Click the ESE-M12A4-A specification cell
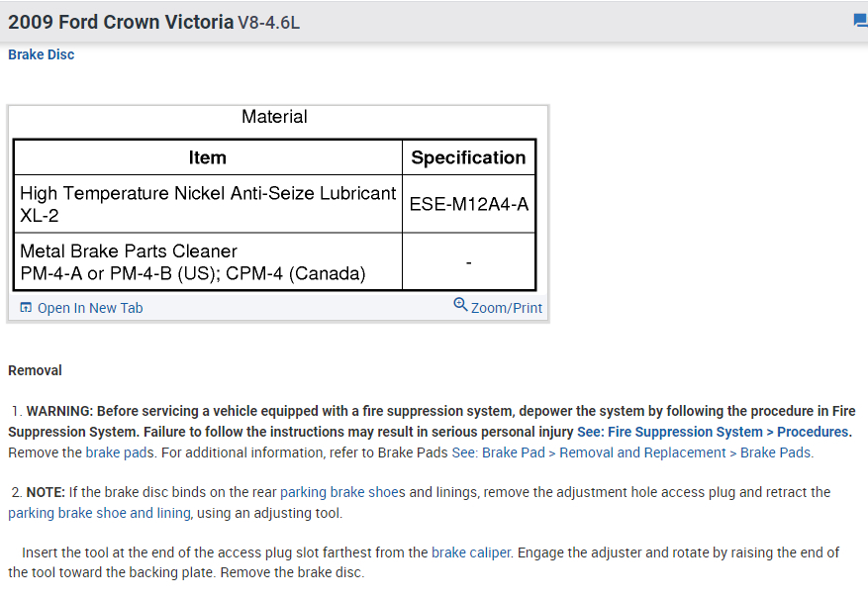This screenshot has width=868, height=602. point(469,204)
